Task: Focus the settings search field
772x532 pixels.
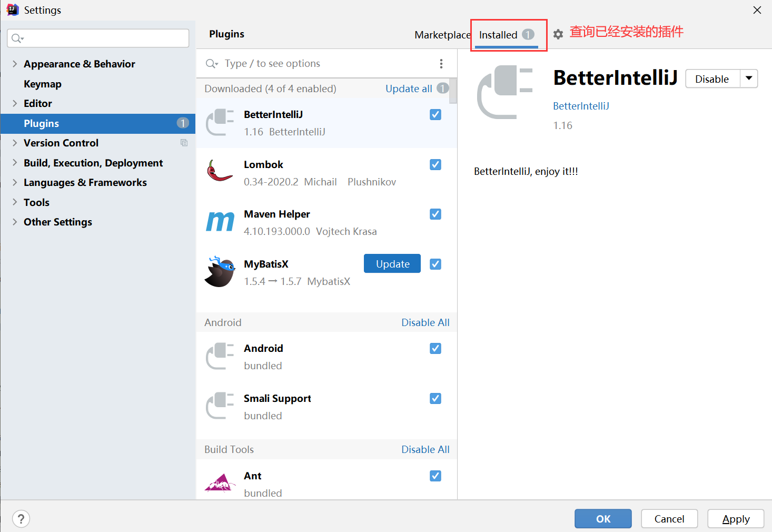Action: point(98,38)
